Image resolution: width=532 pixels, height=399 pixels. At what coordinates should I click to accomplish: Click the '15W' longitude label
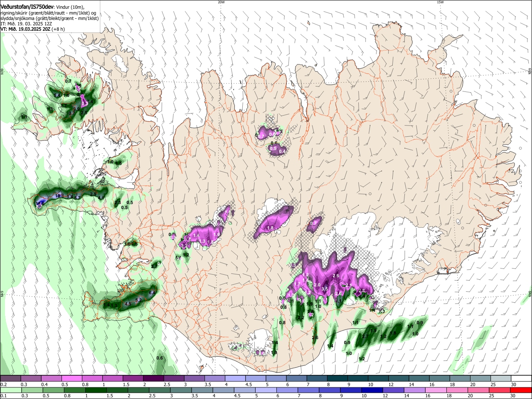(440, 2)
